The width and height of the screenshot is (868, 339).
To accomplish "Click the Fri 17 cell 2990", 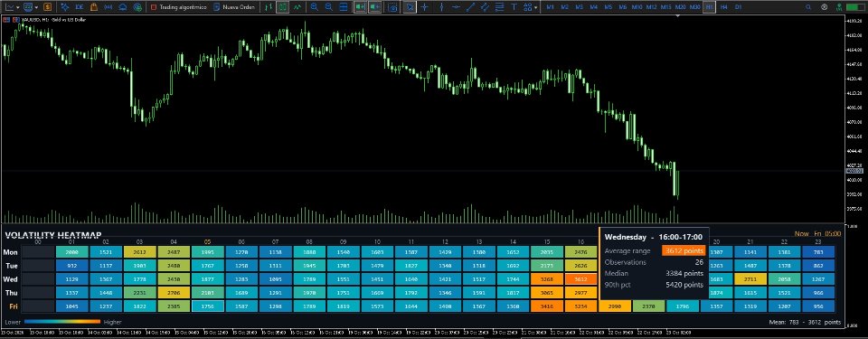I will pos(615,306).
